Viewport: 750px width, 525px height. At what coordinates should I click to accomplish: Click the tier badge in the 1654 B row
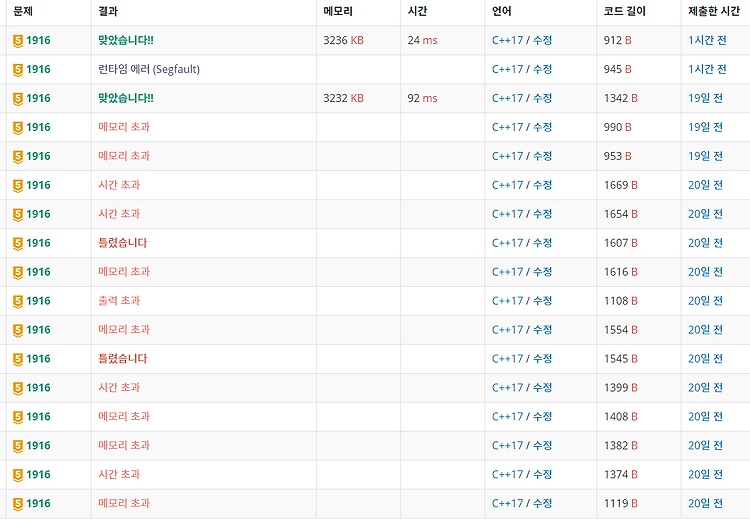(x=18, y=215)
